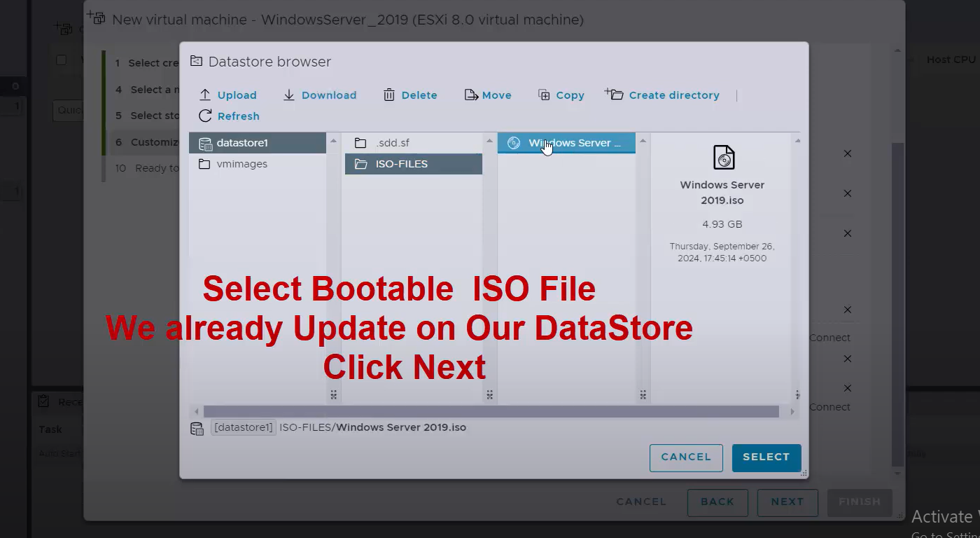
Task: Click Create directory in toolbar
Action: (662, 95)
